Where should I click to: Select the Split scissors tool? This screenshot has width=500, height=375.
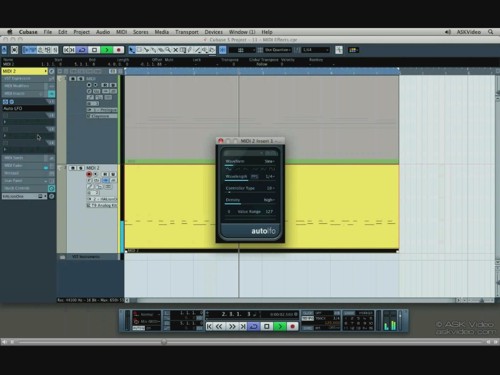[146, 50]
